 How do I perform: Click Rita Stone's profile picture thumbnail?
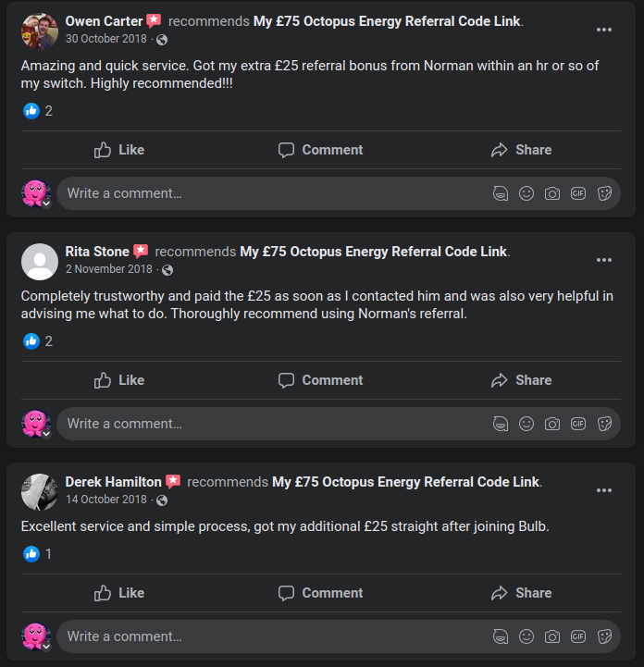[x=40, y=261]
